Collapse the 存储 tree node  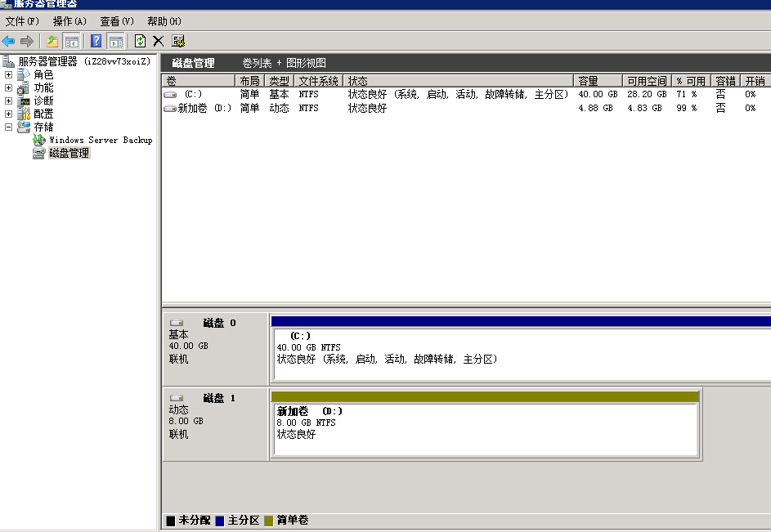9,127
